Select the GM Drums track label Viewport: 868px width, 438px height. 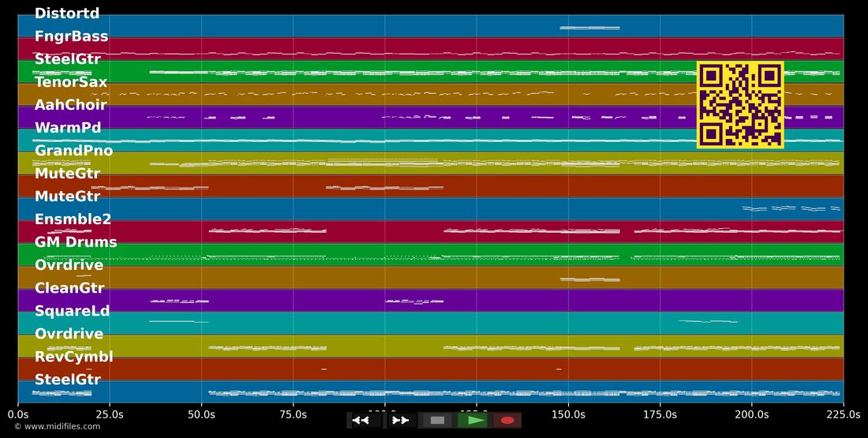click(x=76, y=242)
